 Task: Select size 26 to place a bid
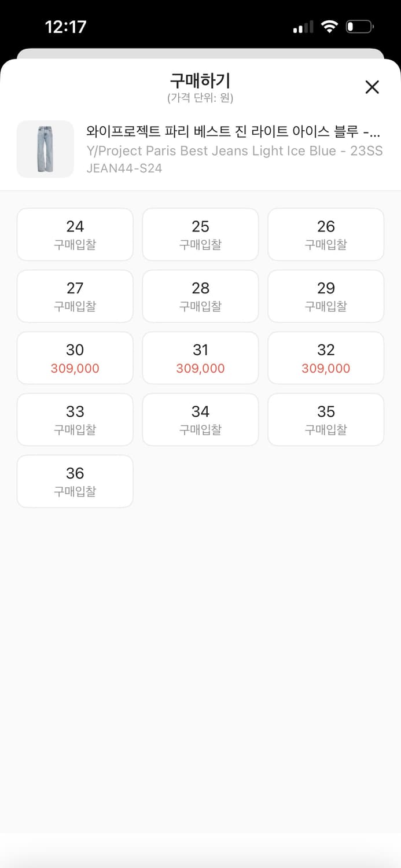click(x=325, y=234)
